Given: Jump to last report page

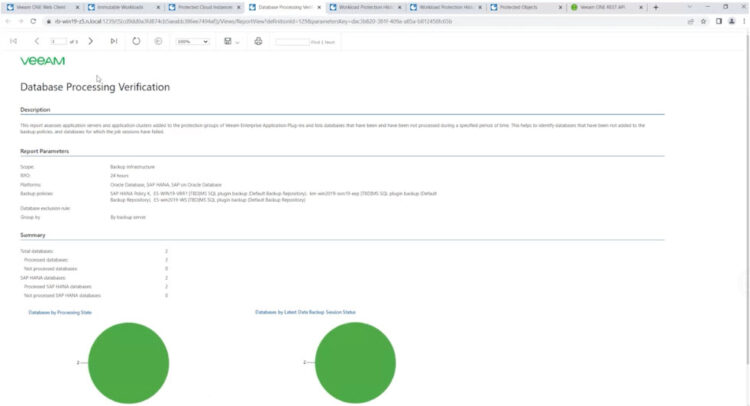Looking at the screenshot, I should [x=114, y=41].
